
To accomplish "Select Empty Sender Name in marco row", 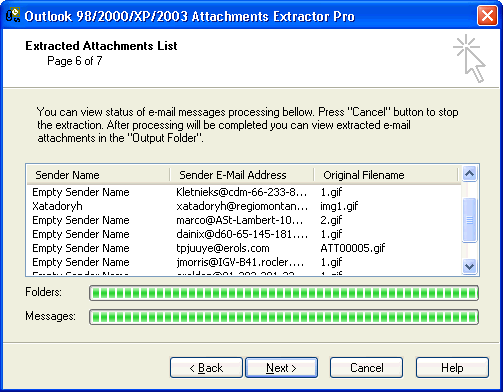I will 81,220.
